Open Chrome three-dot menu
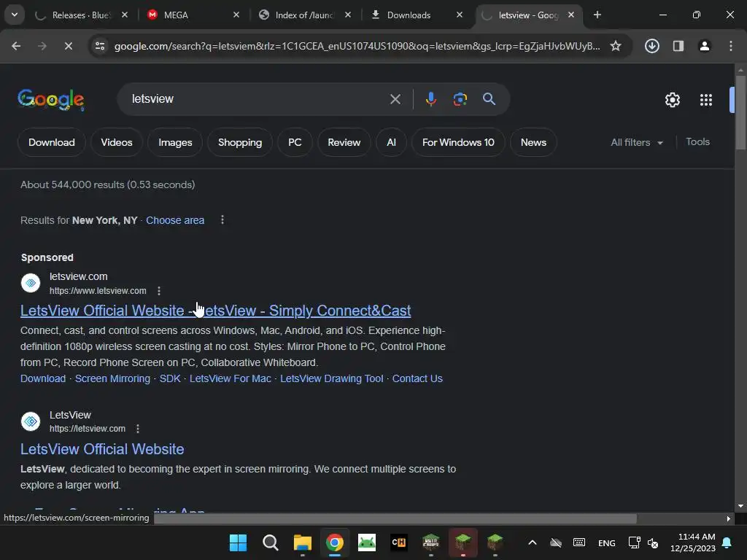 coord(731,46)
